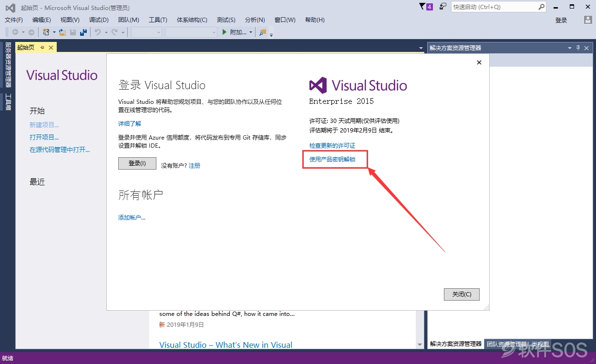Click the 注册 link
Image resolution: width=596 pixels, height=364 pixels.
(x=195, y=165)
